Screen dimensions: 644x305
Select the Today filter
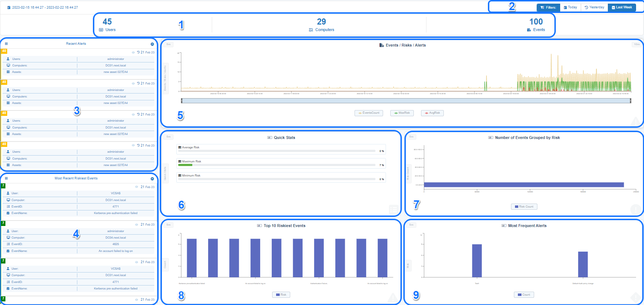[x=570, y=7]
